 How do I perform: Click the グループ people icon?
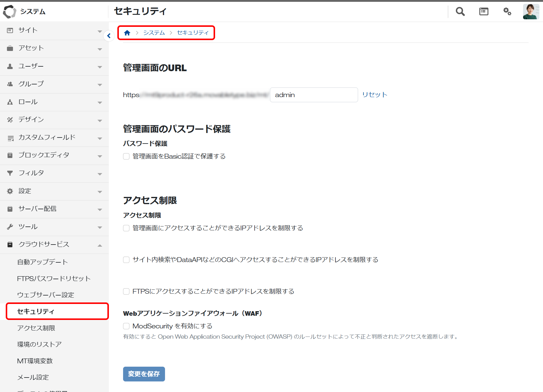tap(10, 84)
